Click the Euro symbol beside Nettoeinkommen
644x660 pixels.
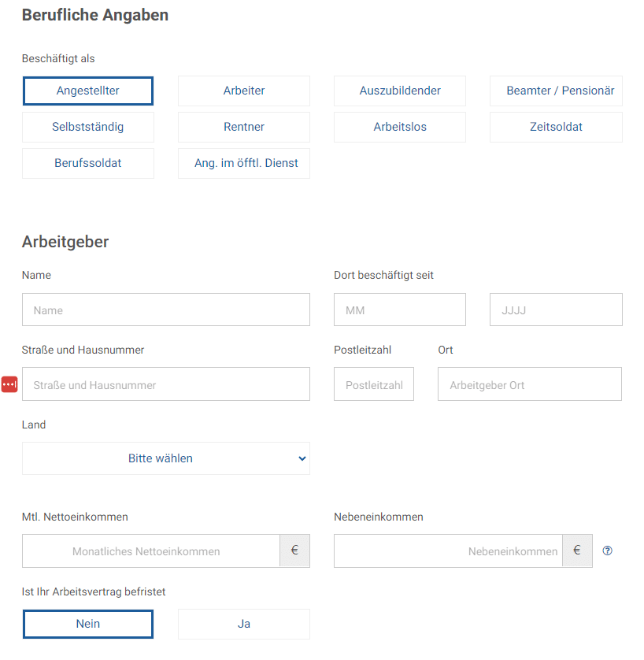(295, 551)
